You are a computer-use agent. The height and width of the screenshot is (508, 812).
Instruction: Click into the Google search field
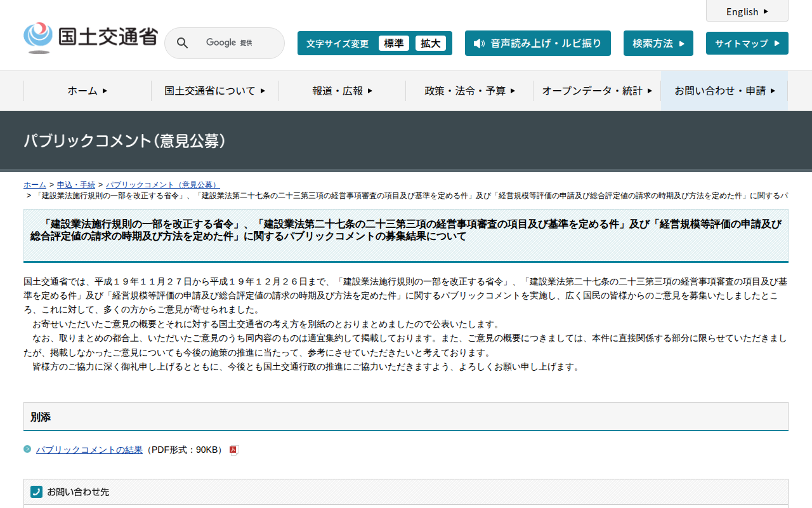click(x=235, y=43)
